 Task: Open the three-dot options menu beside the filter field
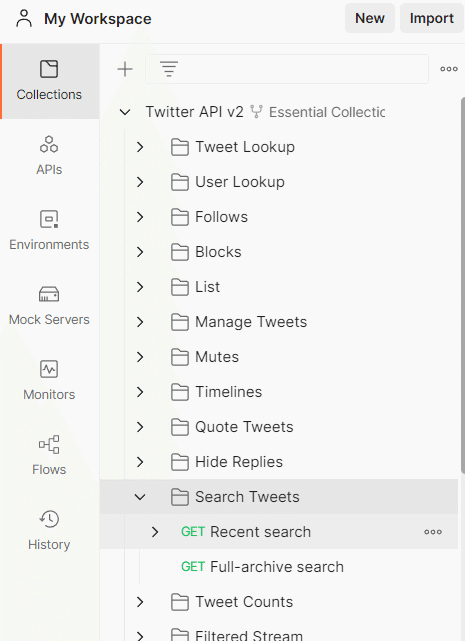(449, 69)
